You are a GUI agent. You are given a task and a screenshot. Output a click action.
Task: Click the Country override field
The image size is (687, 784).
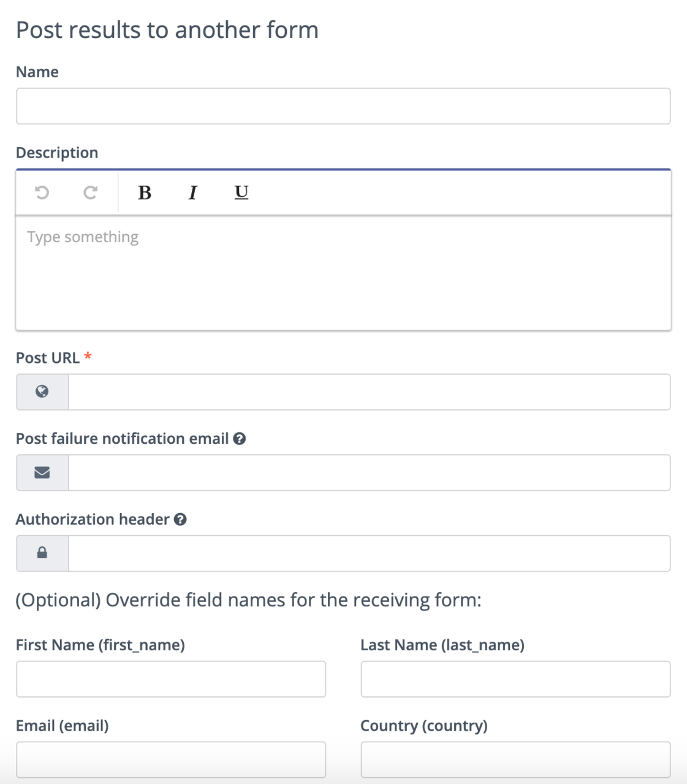coord(515,760)
